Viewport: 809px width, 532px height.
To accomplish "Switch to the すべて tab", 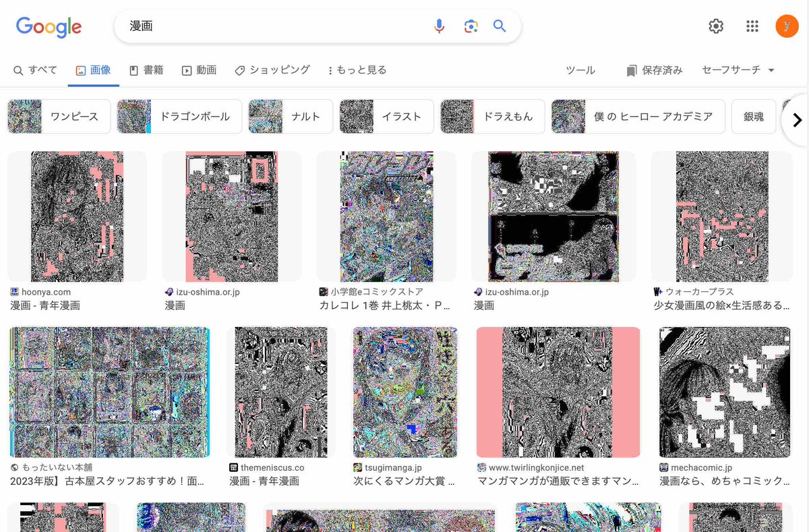I will (x=35, y=70).
